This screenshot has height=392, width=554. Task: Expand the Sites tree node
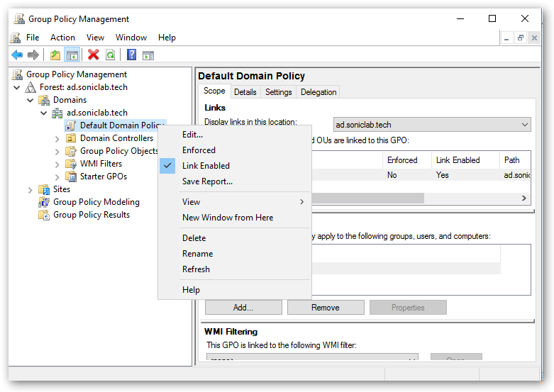(x=31, y=189)
